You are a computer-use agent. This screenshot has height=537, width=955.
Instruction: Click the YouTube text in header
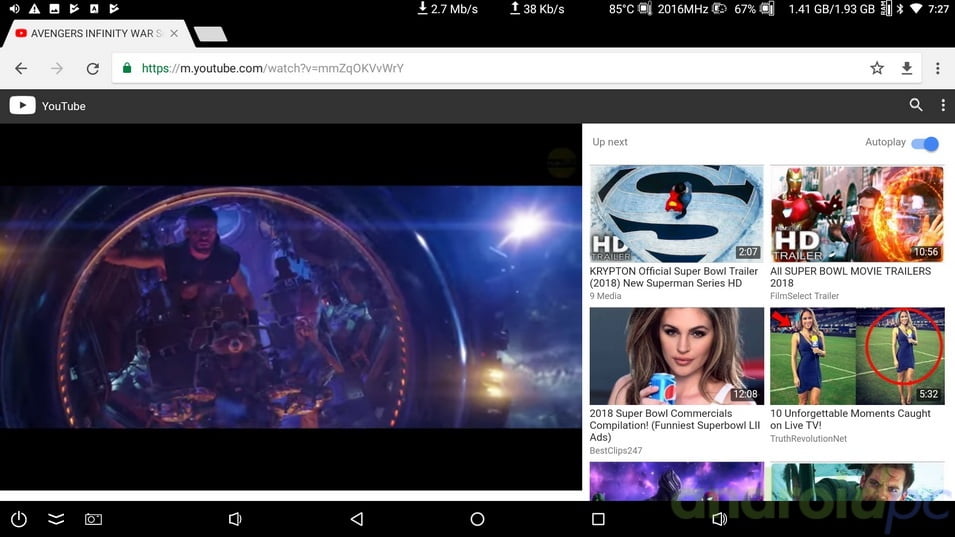pyautogui.click(x=63, y=106)
